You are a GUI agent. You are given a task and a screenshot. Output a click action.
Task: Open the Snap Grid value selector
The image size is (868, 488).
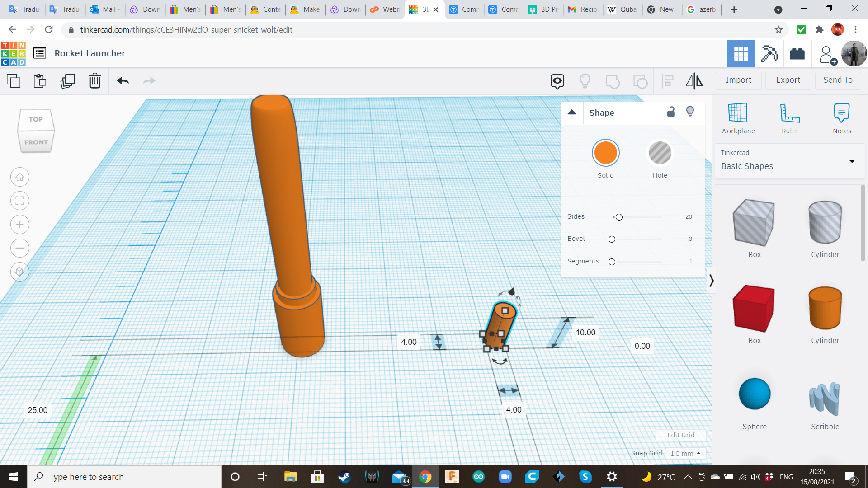pyautogui.click(x=685, y=453)
